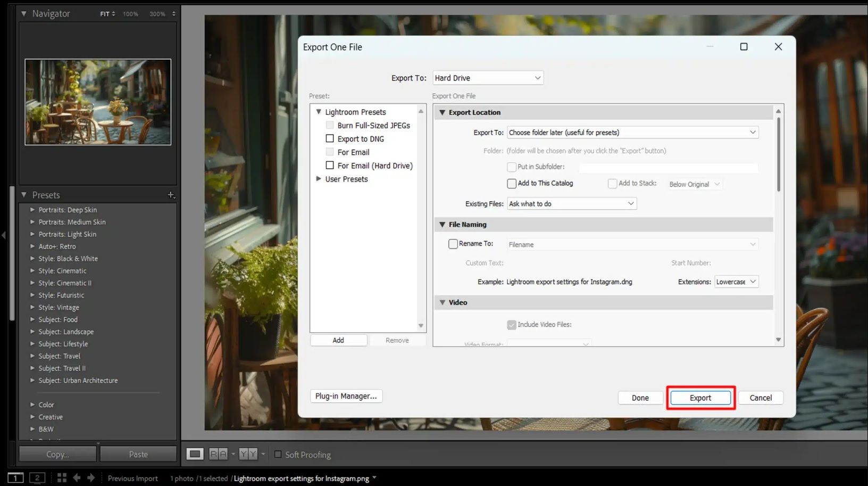Screen dimensions: 868x486
Task: Expand the User Presets group
Action: [x=319, y=179]
